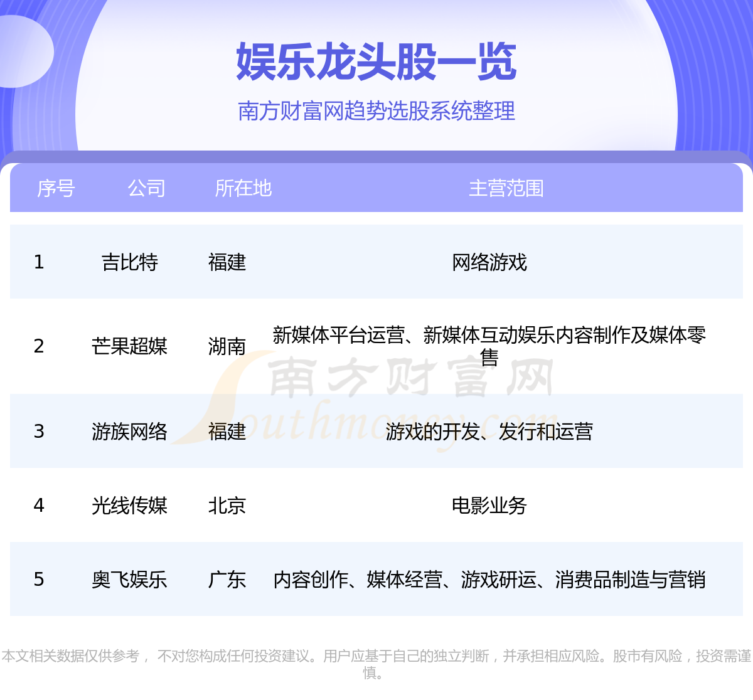Click 福建 in the 吉比特 row
The width and height of the screenshot is (753, 700).
click(x=227, y=262)
